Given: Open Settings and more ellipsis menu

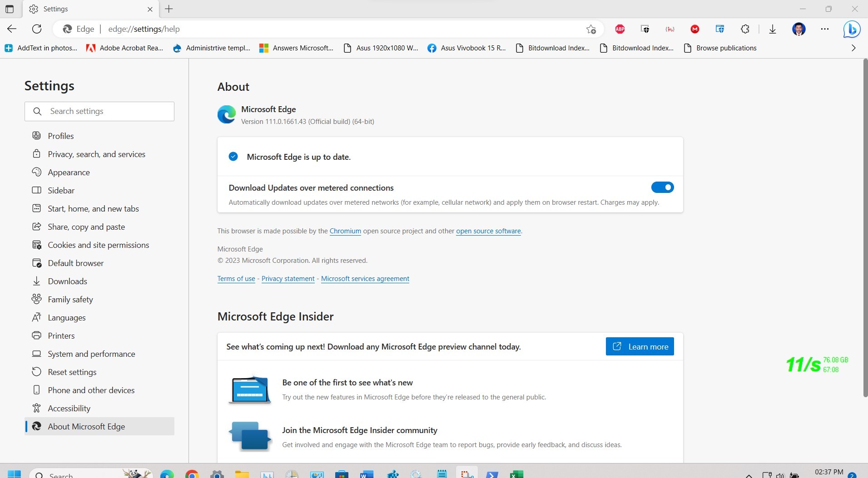Looking at the screenshot, I should (x=825, y=29).
